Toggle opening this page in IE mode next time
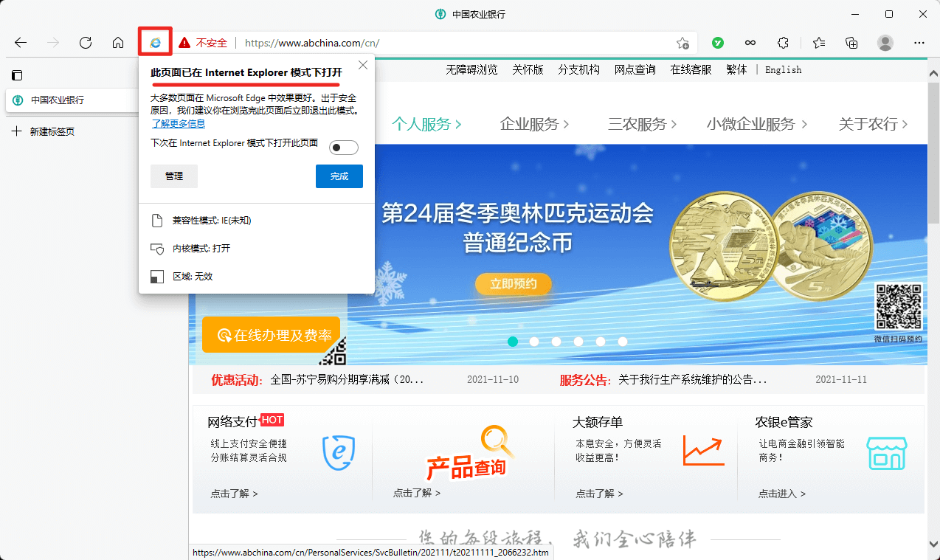 click(x=343, y=147)
